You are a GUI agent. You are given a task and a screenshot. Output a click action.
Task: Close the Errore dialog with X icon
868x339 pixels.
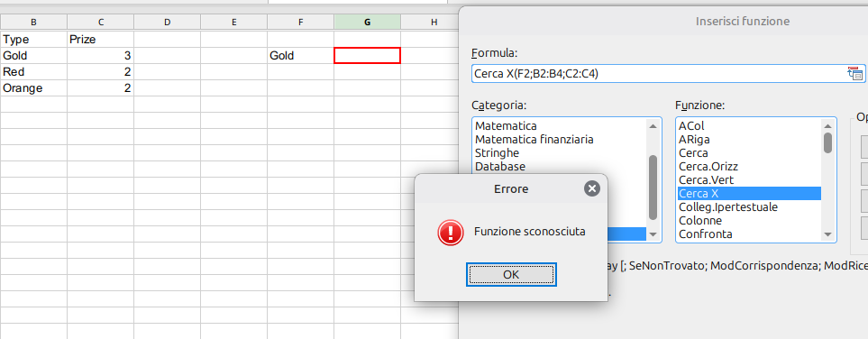pos(592,189)
